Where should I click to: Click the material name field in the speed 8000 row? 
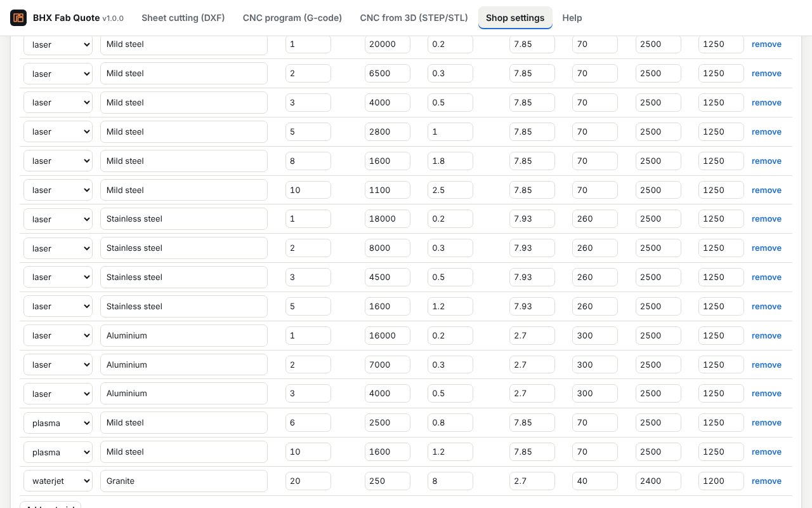tap(184, 248)
